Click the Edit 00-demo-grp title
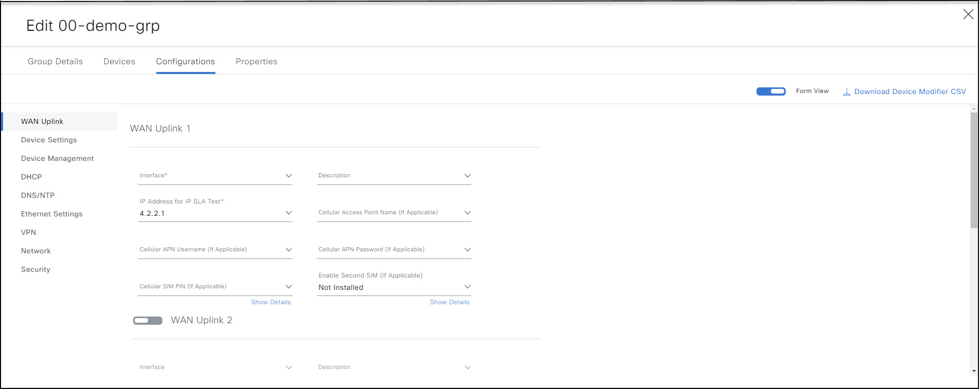This screenshot has width=980, height=389. (x=93, y=25)
